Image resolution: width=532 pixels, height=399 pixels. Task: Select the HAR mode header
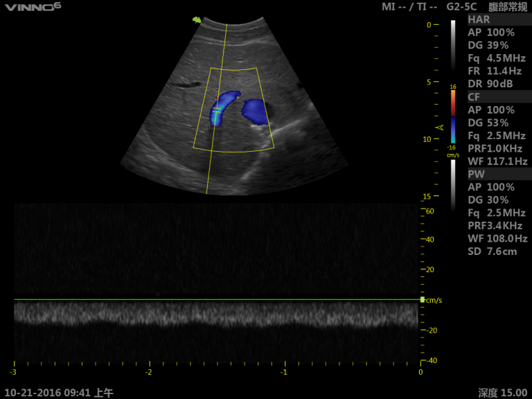(499, 19)
